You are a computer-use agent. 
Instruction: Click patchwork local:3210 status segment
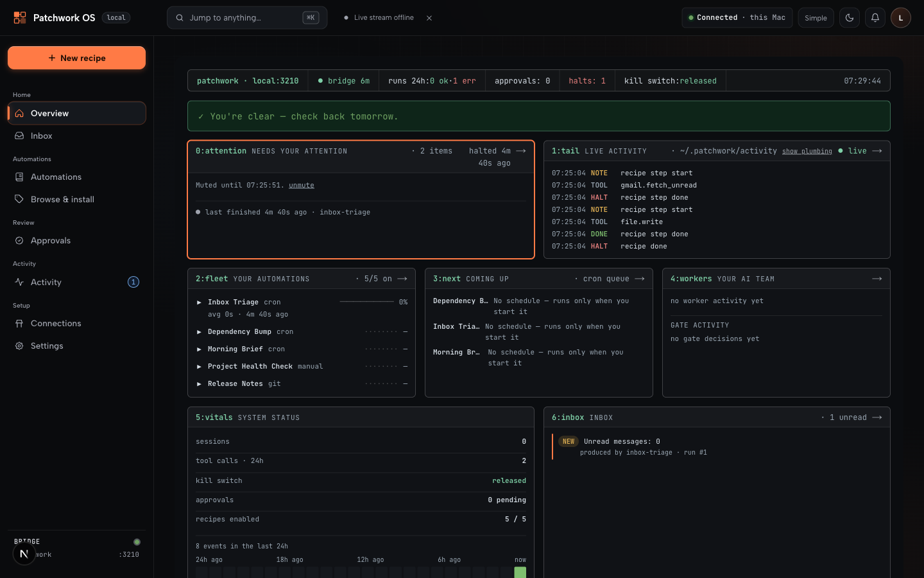tap(248, 81)
